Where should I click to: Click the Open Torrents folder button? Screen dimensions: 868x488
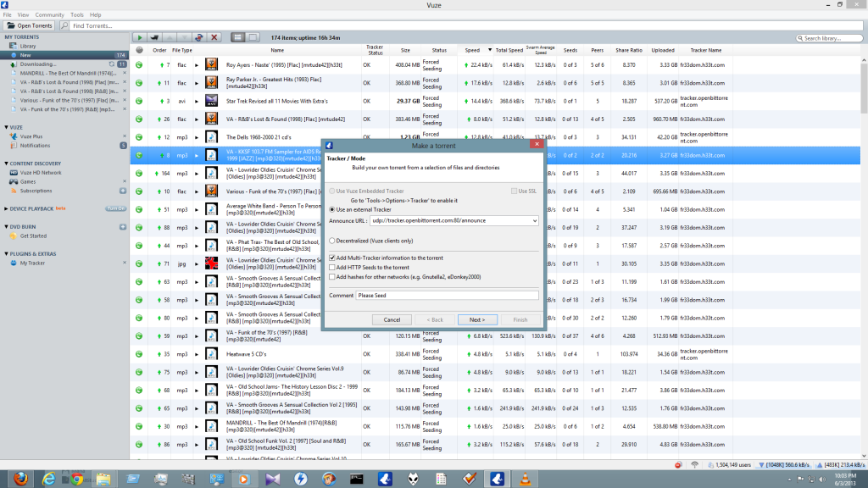(x=30, y=25)
